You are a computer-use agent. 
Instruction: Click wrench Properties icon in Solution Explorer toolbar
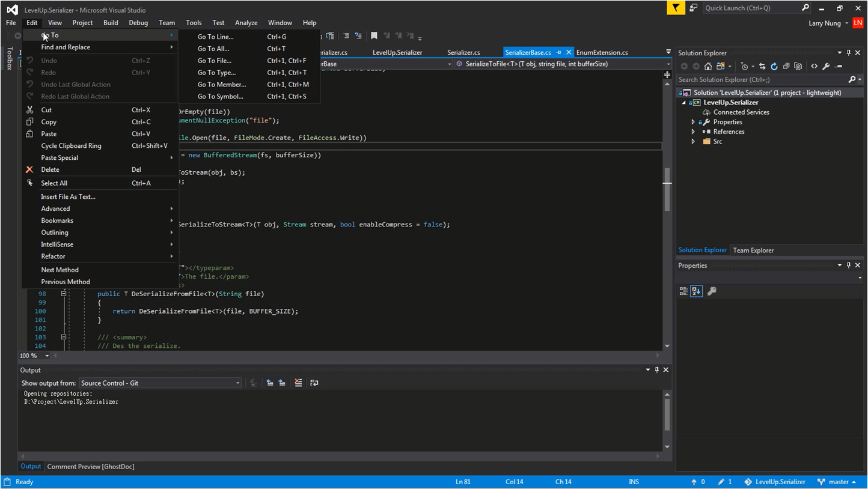(826, 66)
